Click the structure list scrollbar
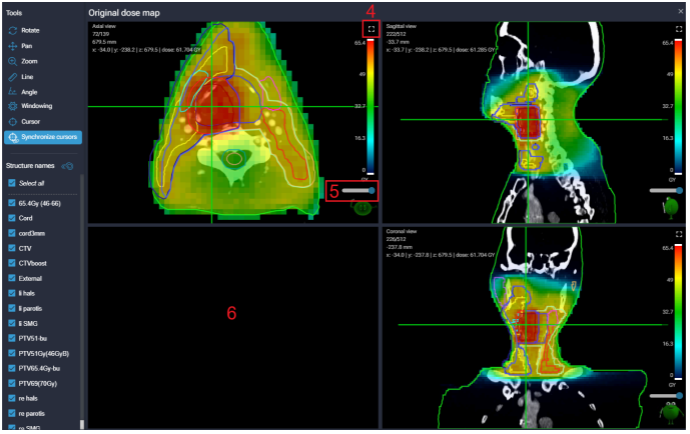This screenshot has width=690, height=434. pos(83,300)
